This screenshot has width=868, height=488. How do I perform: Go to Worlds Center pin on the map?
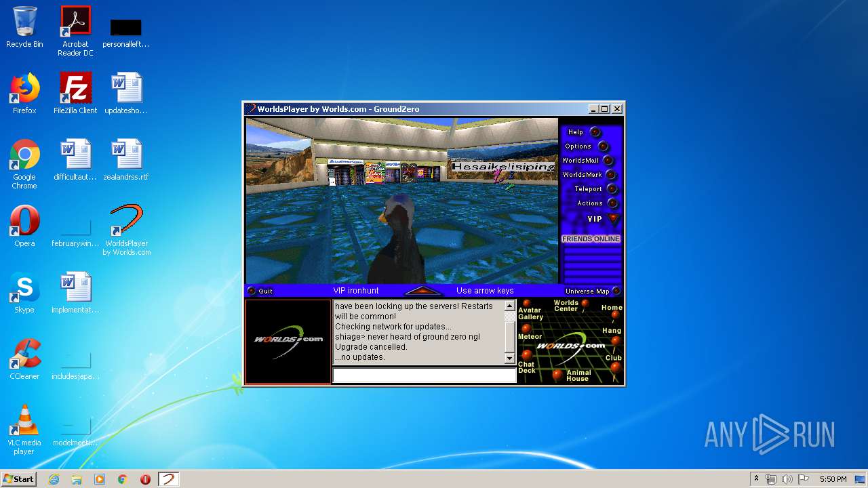[571, 306]
